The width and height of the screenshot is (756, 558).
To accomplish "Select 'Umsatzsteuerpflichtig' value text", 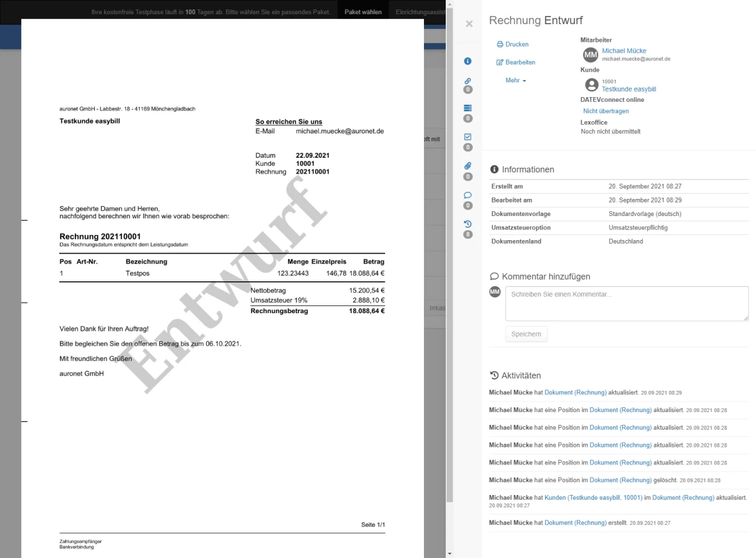I will click(x=638, y=228).
